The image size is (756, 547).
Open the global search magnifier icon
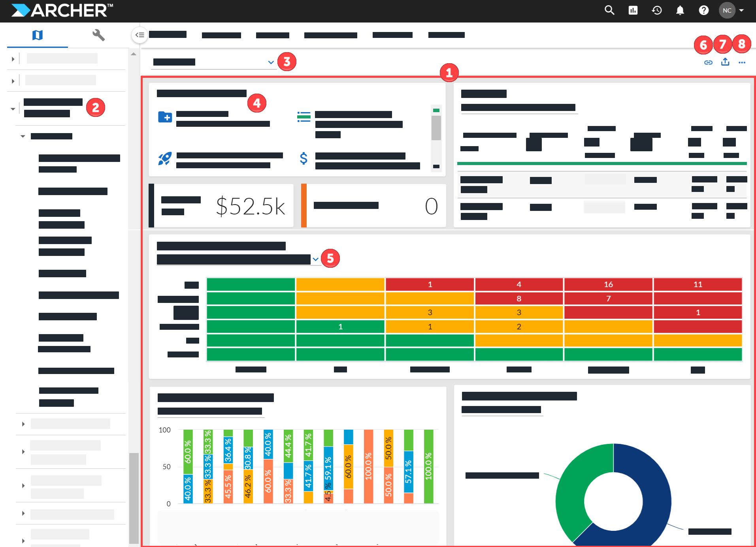click(x=609, y=10)
